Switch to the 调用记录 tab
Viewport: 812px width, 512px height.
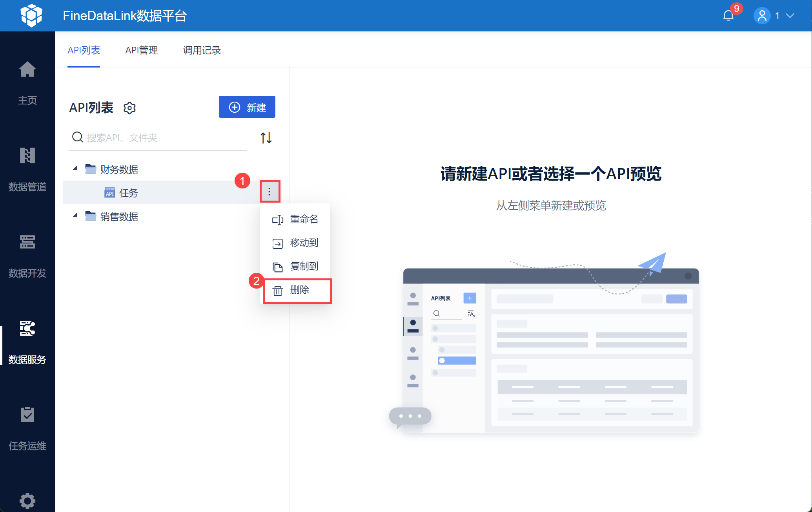coord(202,50)
